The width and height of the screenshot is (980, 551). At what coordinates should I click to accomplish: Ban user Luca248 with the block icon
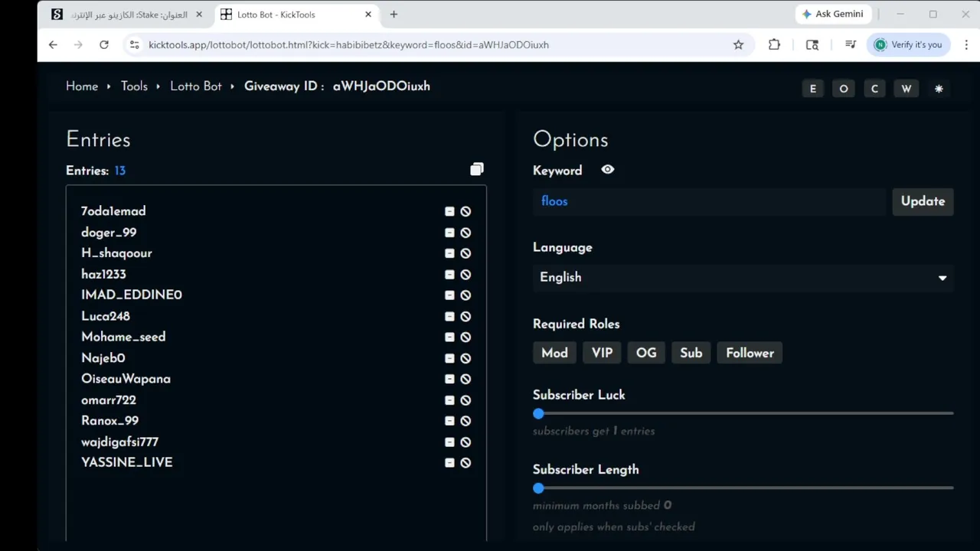click(465, 316)
